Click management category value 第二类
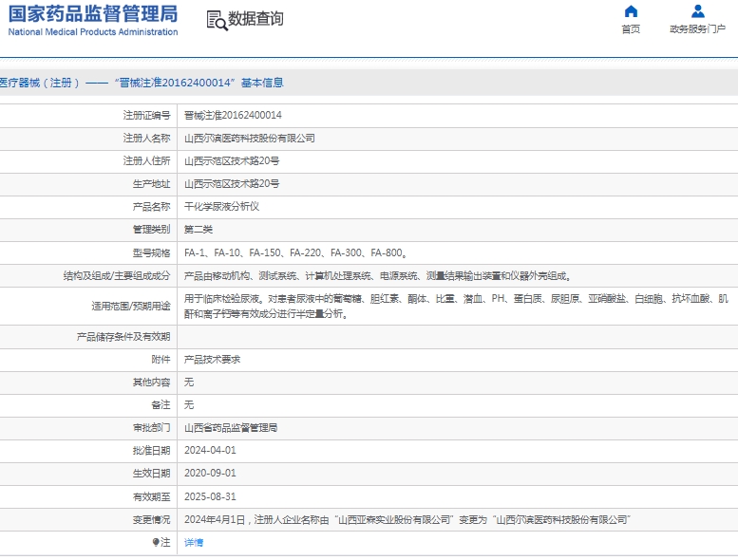 pos(199,230)
